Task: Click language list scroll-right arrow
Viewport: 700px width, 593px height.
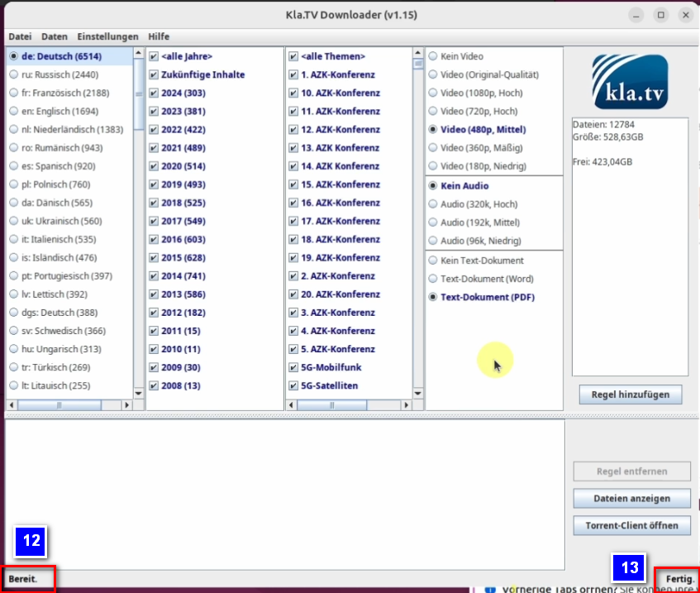Action: 126,405
